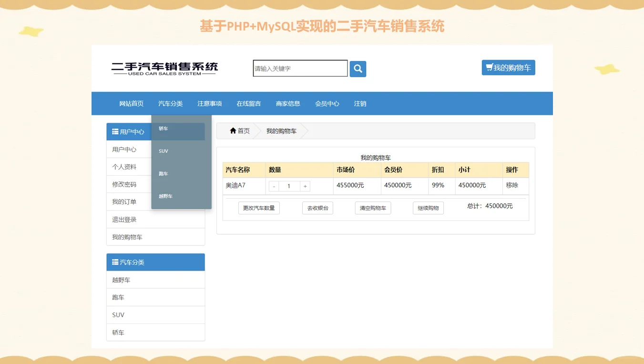Click the home icon in the breadcrumb
Screen dimensions: 644x364
(x=233, y=131)
